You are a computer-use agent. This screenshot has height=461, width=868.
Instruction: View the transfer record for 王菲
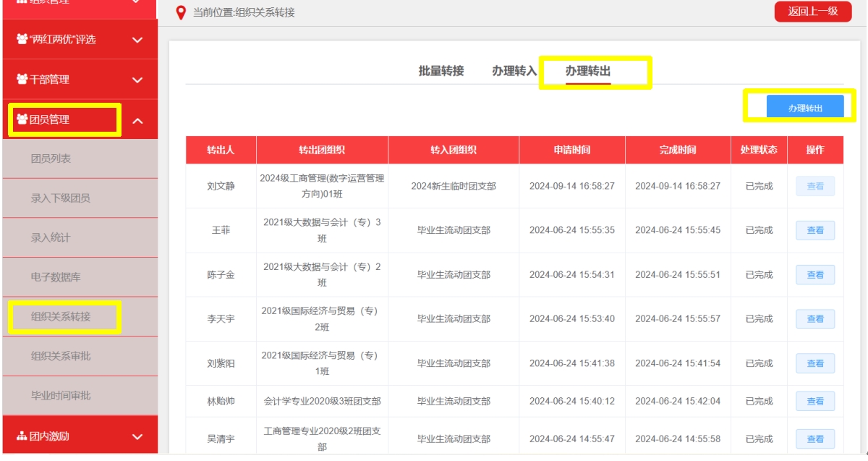point(815,230)
